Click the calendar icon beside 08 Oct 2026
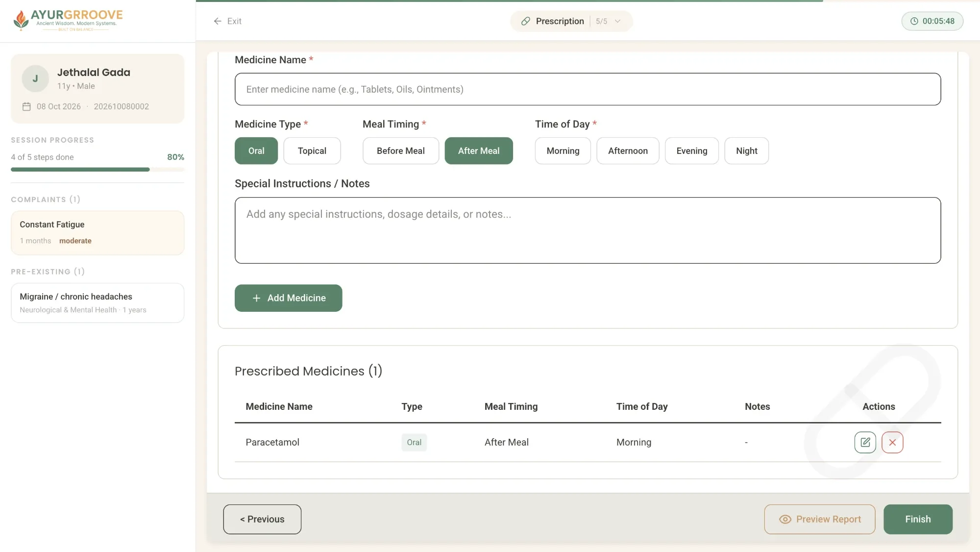 (x=26, y=106)
